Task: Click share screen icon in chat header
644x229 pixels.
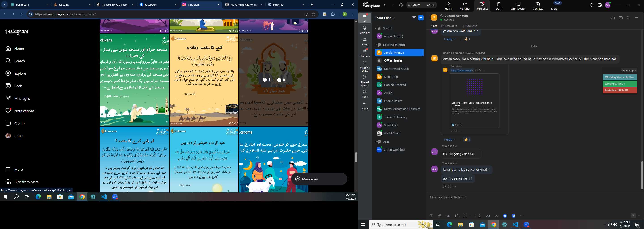Action: (x=621, y=18)
